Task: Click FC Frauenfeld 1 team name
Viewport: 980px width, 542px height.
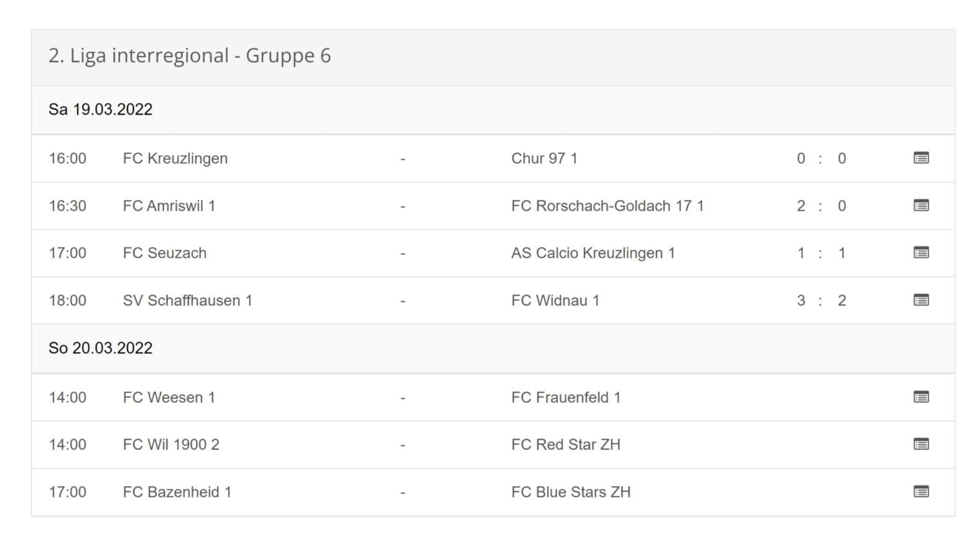Action: [x=565, y=397]
